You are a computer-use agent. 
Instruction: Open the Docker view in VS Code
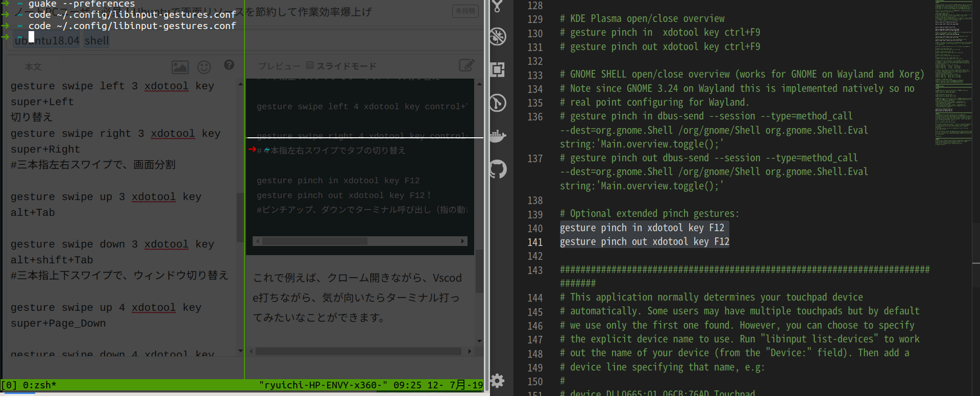[498, 136]
